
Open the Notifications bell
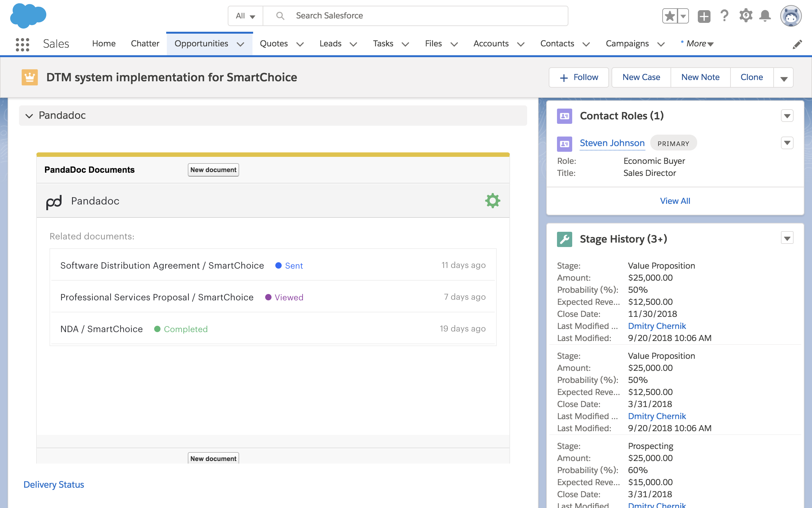click(765, 16)
